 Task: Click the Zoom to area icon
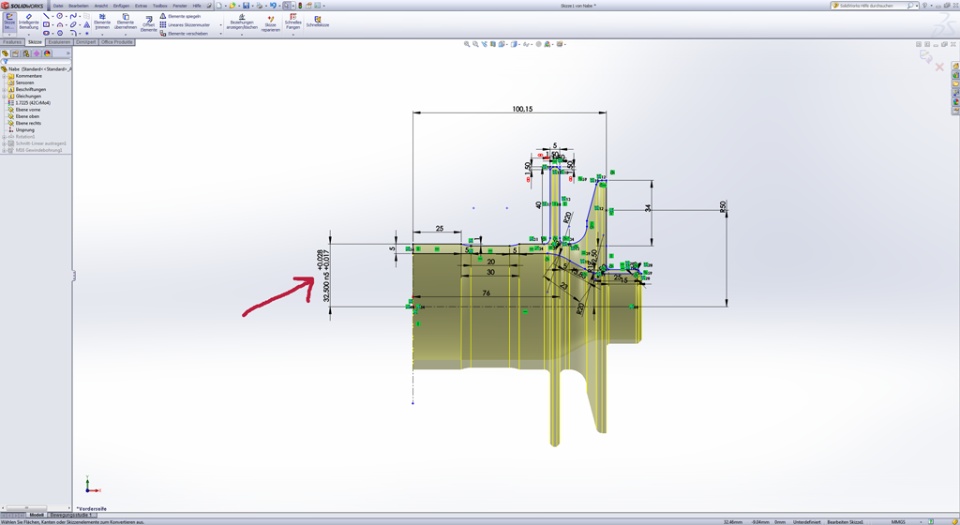pyautogui.click(x=475, y=44)
